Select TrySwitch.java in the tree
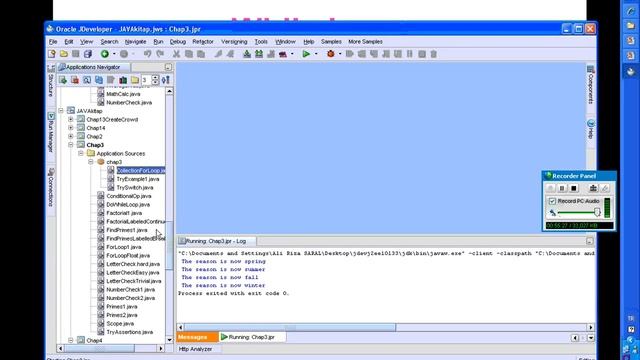Screen dimensions: 640x360 pyautogui.click(x=135, y=187)
